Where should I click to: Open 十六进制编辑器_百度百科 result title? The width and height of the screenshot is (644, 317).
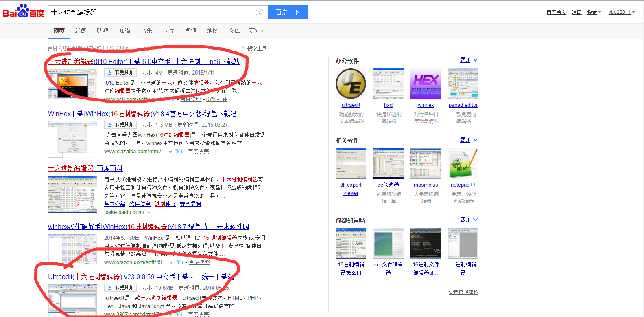click(x=85, y=168)
